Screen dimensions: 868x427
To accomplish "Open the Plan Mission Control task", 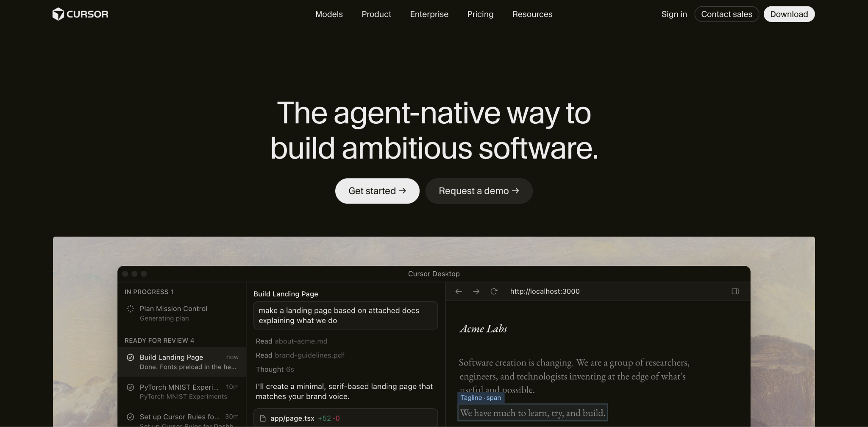I will coord(182,313).
